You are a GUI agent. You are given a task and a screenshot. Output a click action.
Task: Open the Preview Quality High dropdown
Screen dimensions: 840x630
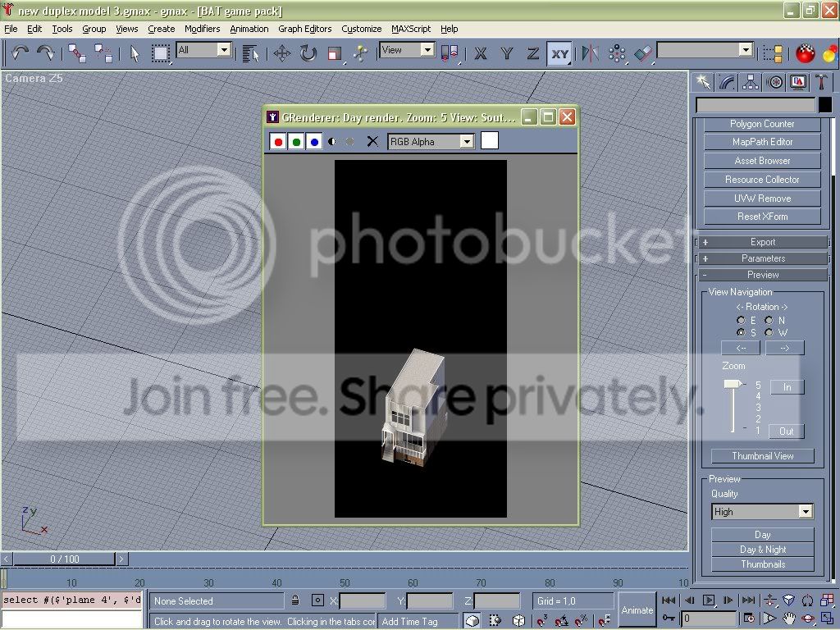click(x=762, y=512)
